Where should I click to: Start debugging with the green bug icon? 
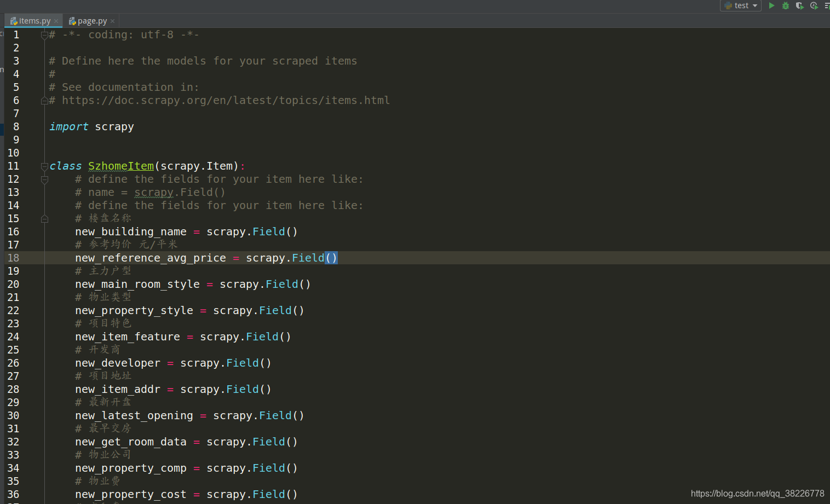(x=786, y=5)
